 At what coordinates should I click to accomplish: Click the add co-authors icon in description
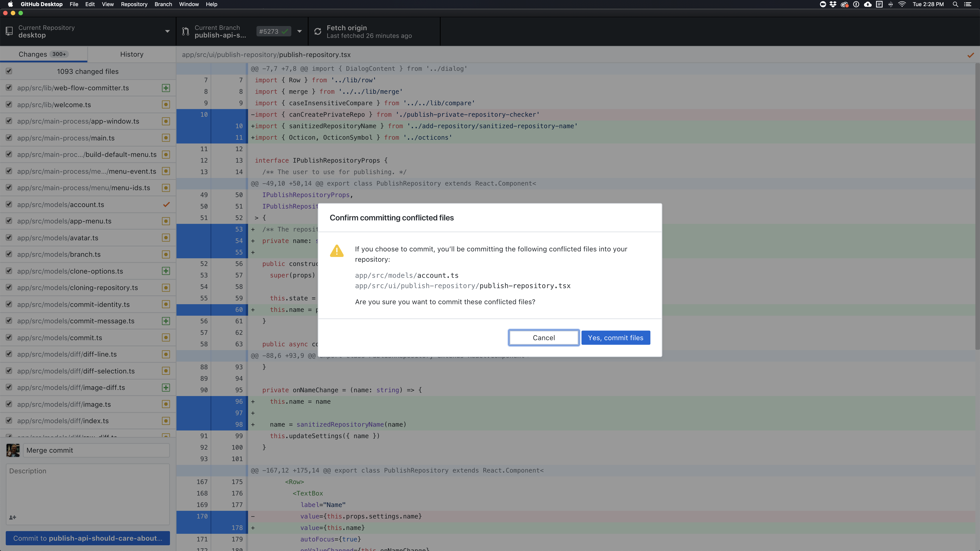[13, 517]
